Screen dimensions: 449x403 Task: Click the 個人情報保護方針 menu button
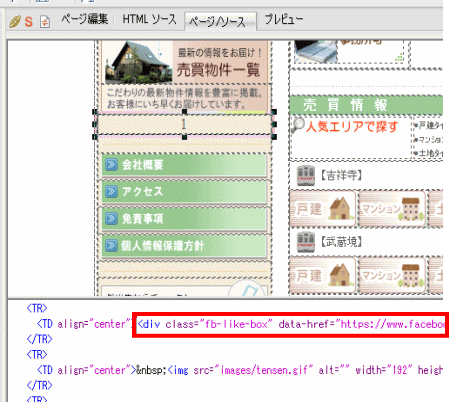(184, 246)
